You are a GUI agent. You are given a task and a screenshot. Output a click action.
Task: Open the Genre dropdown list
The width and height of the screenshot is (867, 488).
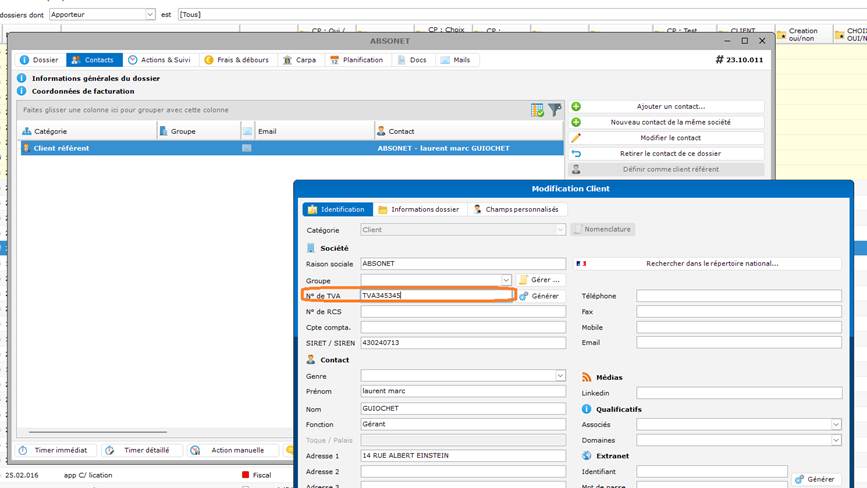pos(560,376)
